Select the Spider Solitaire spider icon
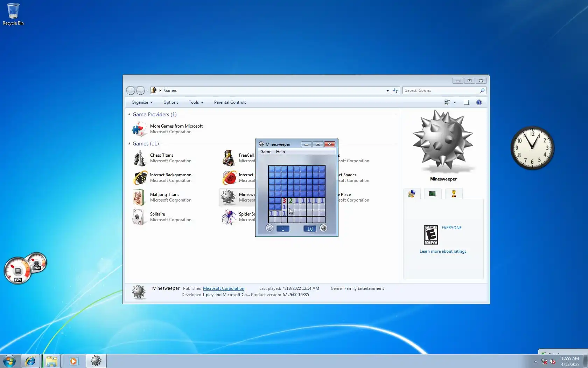588x368 pixels. click(229, 217)
